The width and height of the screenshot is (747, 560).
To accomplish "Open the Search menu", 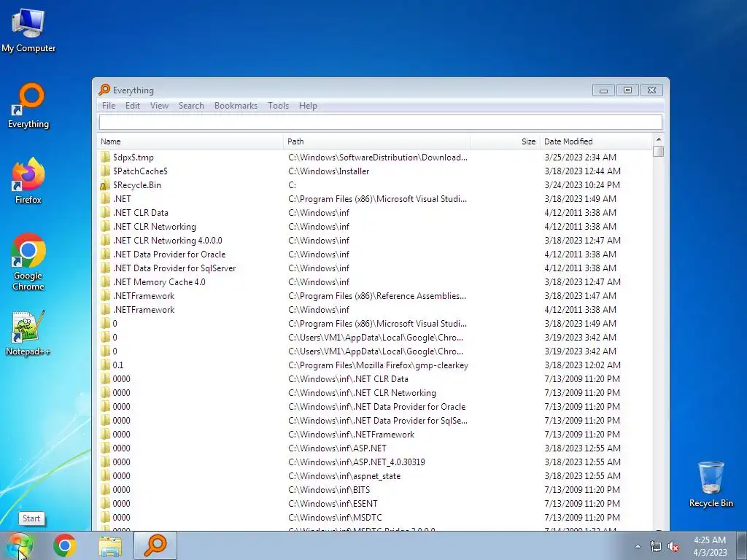I will tap(191, 106).
